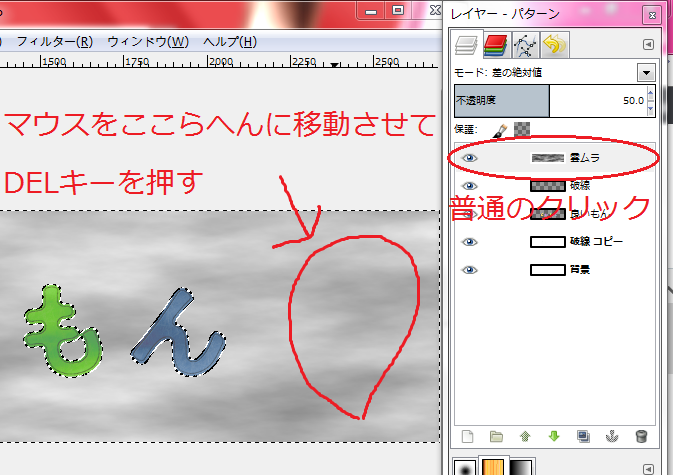This screenshot has width=673, height=475.
Task: Open the lower dock tab configuration menu
Action: (649, 469)
